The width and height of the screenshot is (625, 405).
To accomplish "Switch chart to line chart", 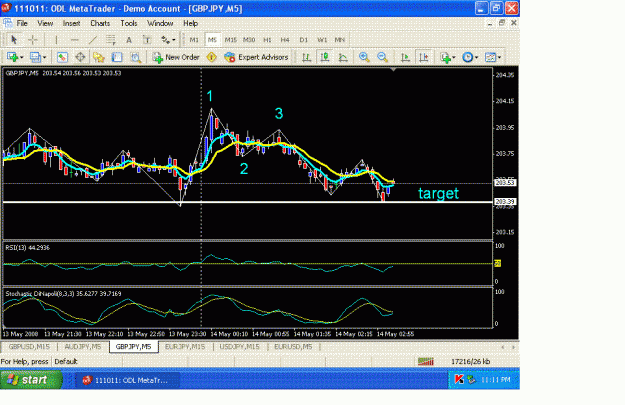I will [343, 57].
